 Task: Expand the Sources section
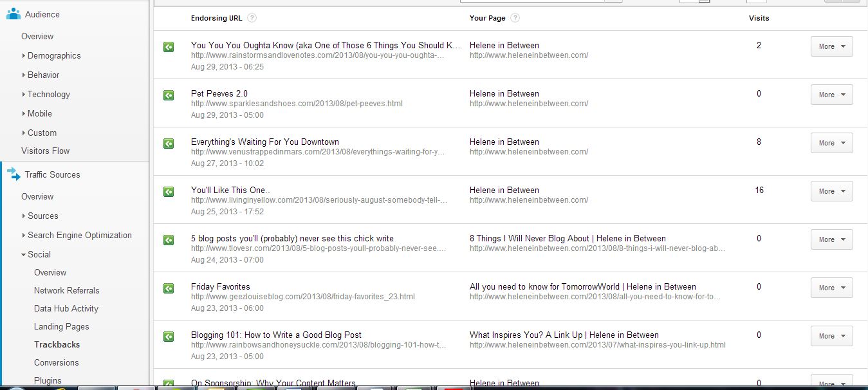click(x=40, y=216)
